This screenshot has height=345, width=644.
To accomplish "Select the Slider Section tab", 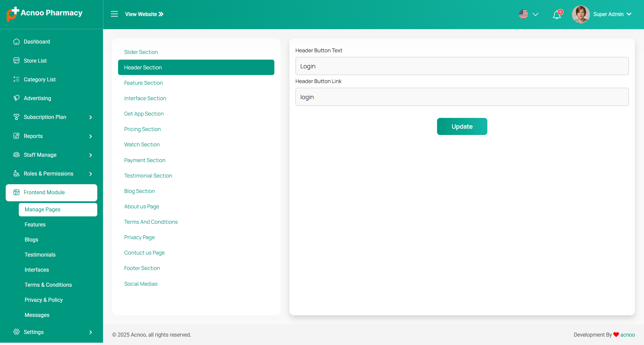I will [141, 52].
